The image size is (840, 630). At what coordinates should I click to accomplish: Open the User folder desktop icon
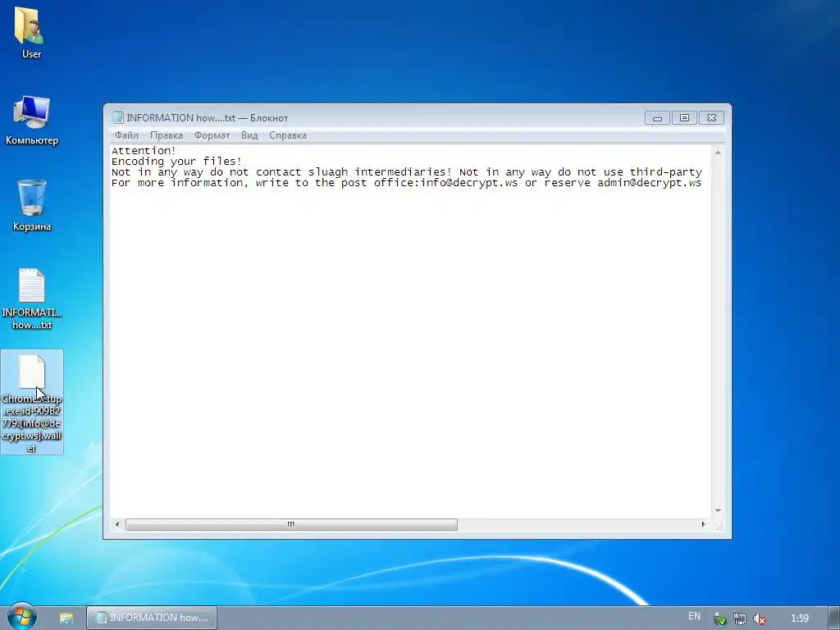click(30, 33)
